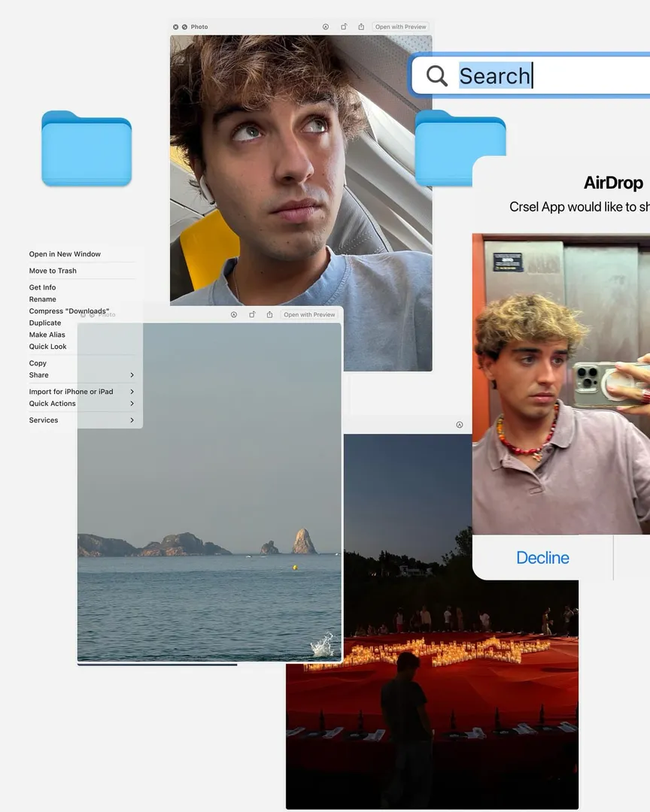650x812 pixels.
Task: Click Share icon above the sea photo
Action: pos(269,314)
